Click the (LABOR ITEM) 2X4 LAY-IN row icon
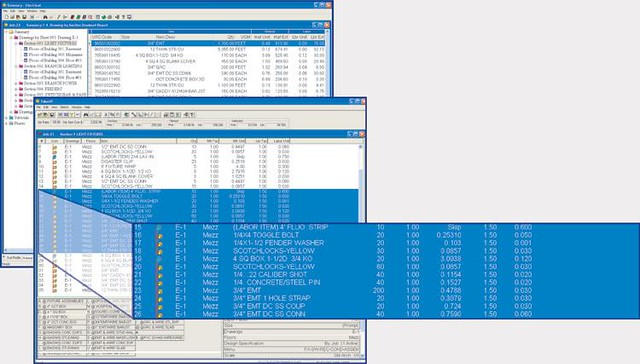The image size is (640, 364). [55, 157]
